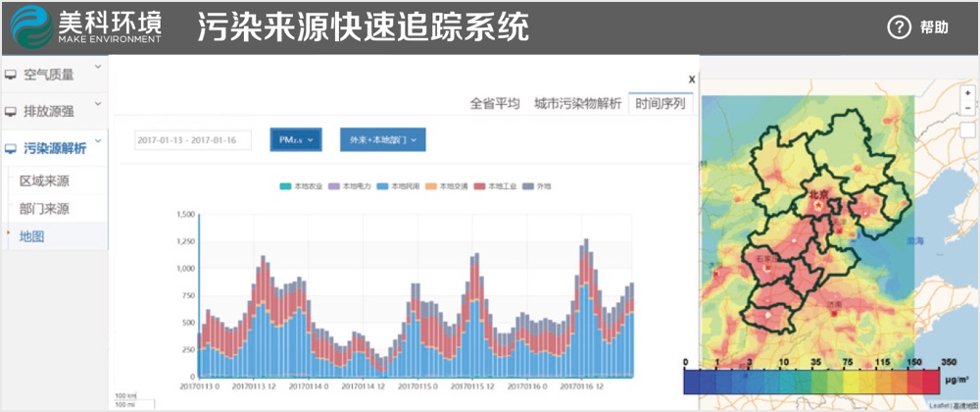
Task: Click the 美科环境 logo icon
Action: (29, 26)
